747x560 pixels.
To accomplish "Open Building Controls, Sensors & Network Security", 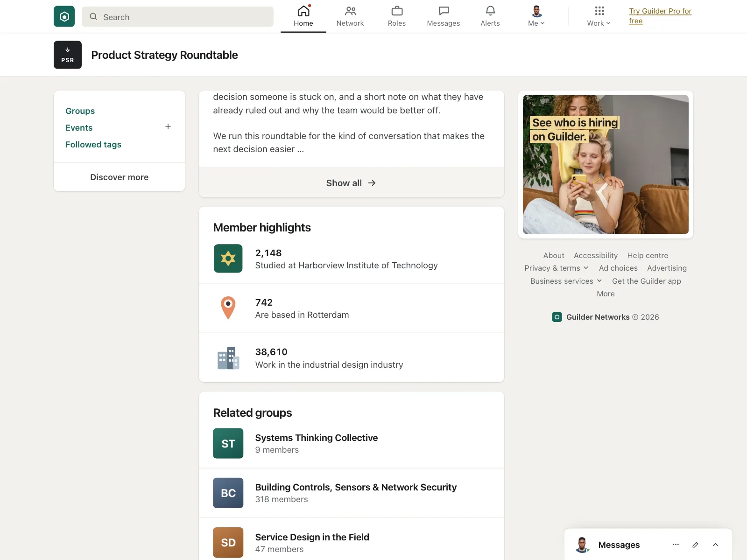I will click(x=356, y=487).
